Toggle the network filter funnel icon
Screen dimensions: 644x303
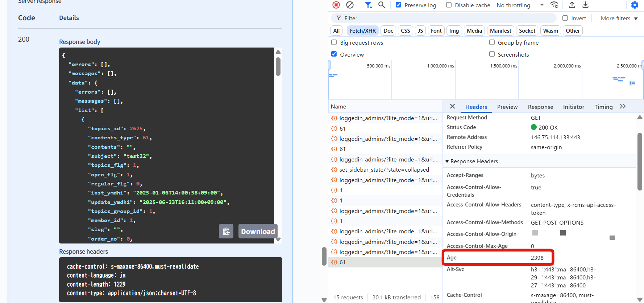(368, 5)
